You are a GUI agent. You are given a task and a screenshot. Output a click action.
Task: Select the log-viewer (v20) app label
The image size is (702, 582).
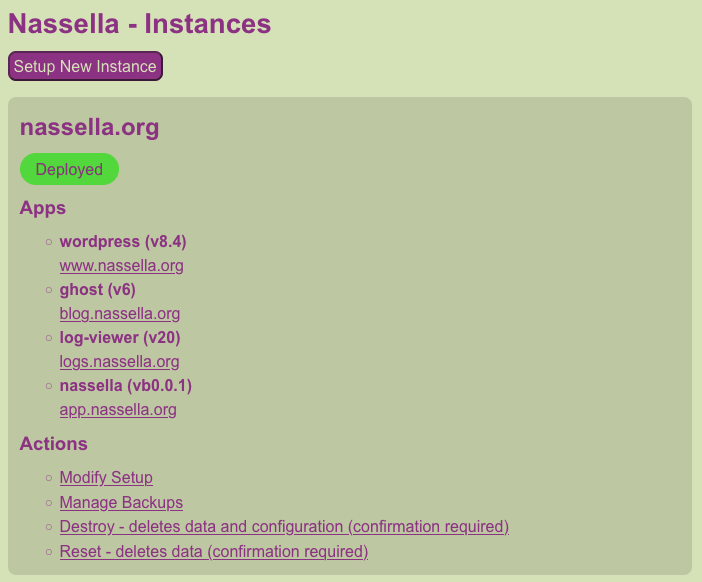point(120,338)
